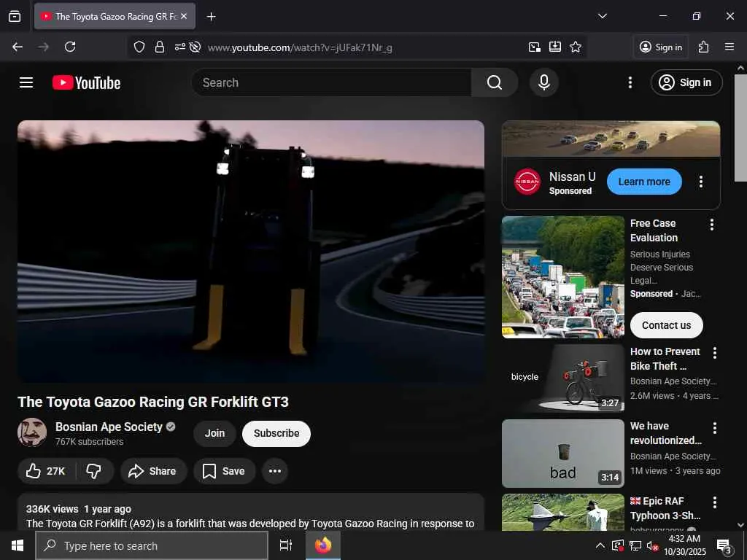Click Firefox account Sign in button
This screenshot has height=560, width=747.
(661, 47)
